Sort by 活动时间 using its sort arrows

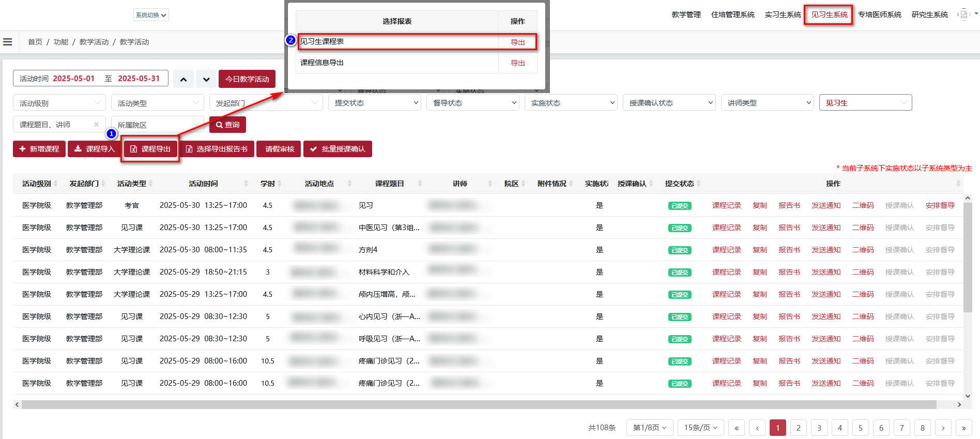[246, 184]
